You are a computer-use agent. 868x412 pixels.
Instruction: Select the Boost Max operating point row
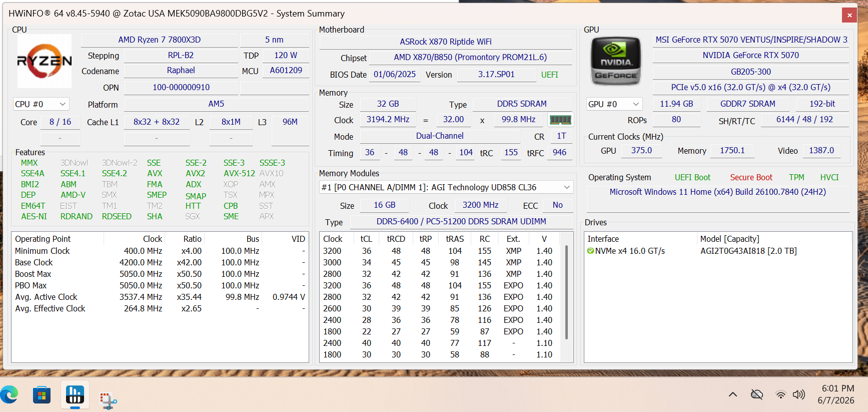[x=160, y=274]
